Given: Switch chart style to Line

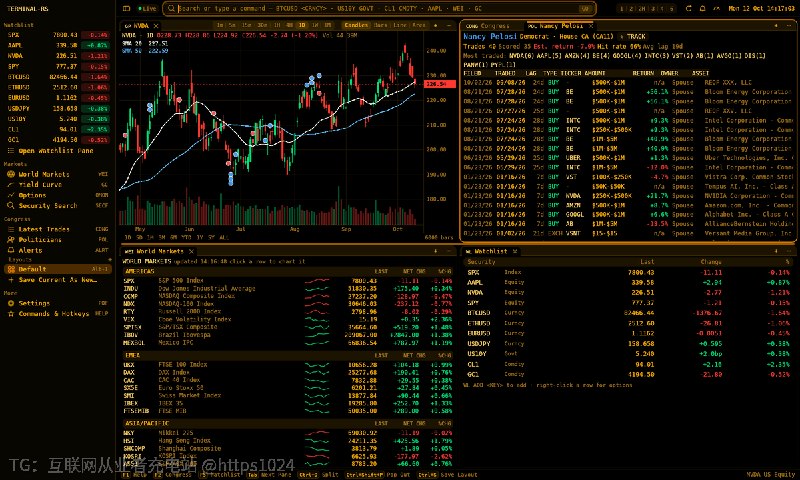Looking at the screenshot, I should (x=400, y=25).
